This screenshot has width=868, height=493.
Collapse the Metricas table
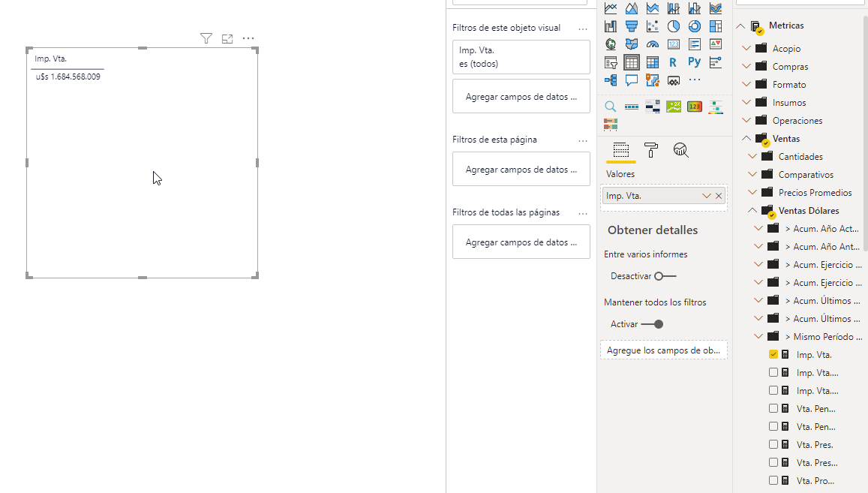[740, 26]
